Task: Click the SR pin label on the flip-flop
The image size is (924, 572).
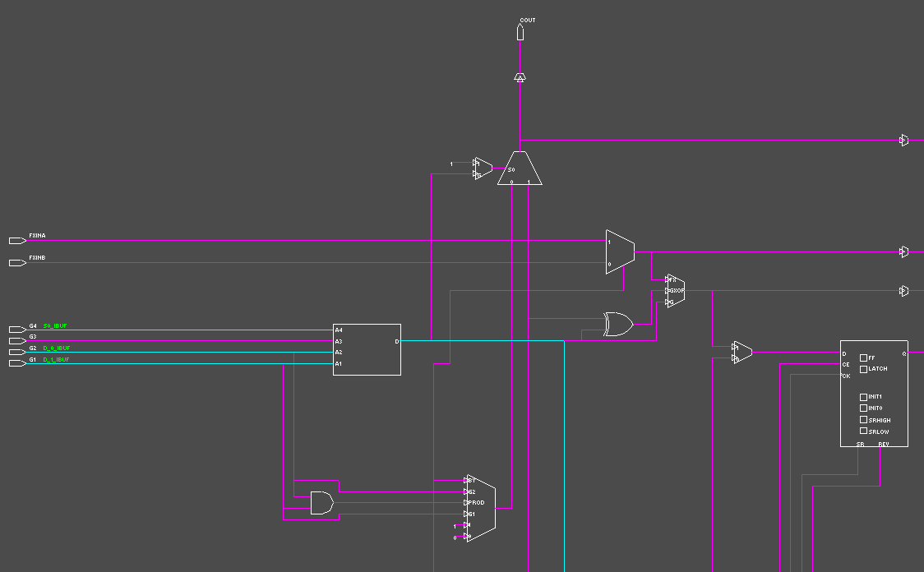Action: (x=861, y=444)
